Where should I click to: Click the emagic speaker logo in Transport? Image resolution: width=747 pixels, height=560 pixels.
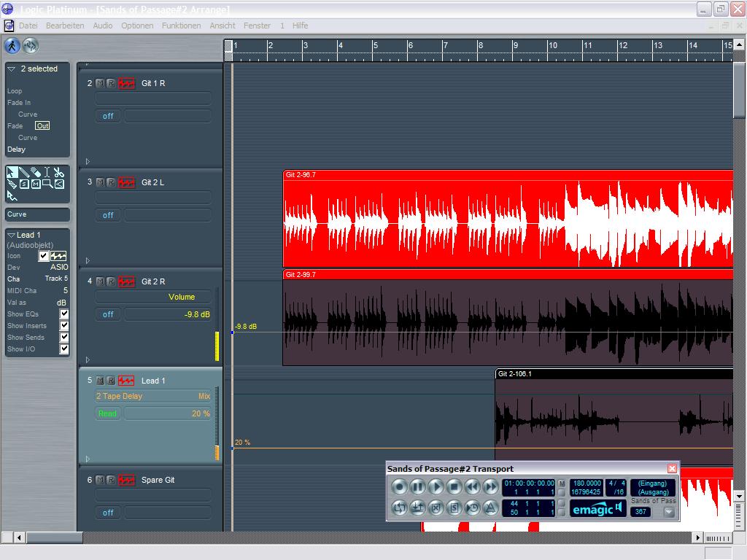click(598, 508)
